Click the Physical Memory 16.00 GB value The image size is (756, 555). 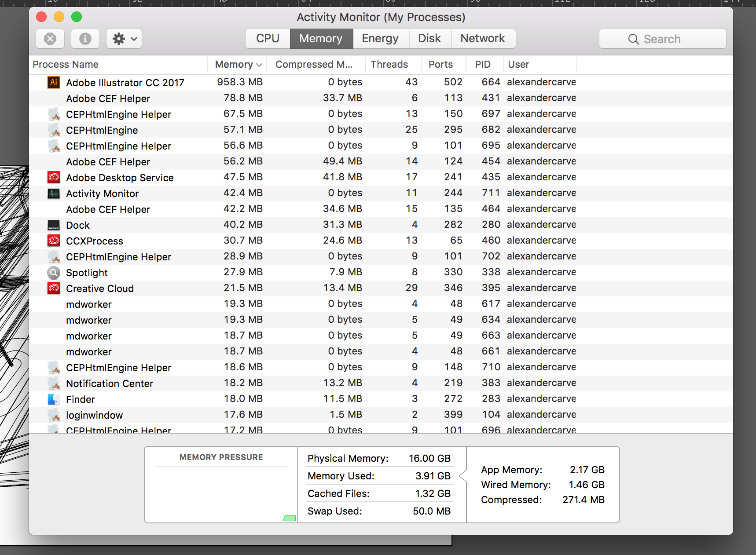tap(429, 459)
